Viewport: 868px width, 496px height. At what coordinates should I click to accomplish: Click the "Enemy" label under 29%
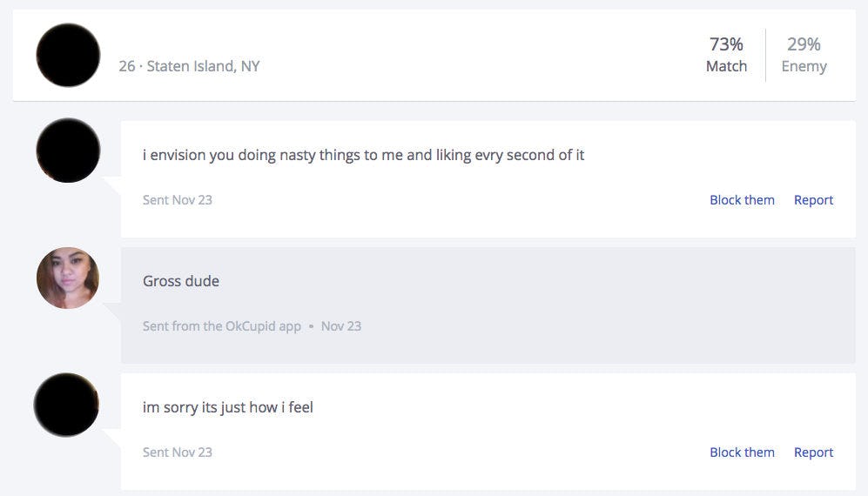click(x=804, y=66)
